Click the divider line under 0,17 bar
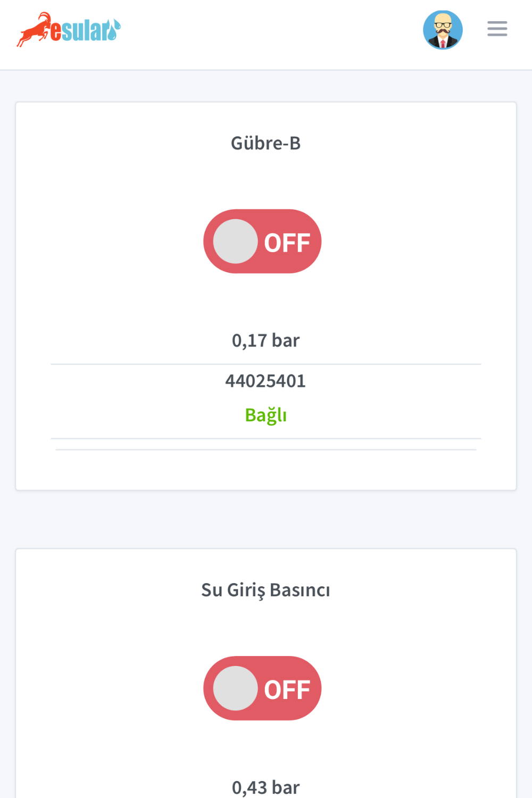Screen dimensions: 532x798 [265, 364]
